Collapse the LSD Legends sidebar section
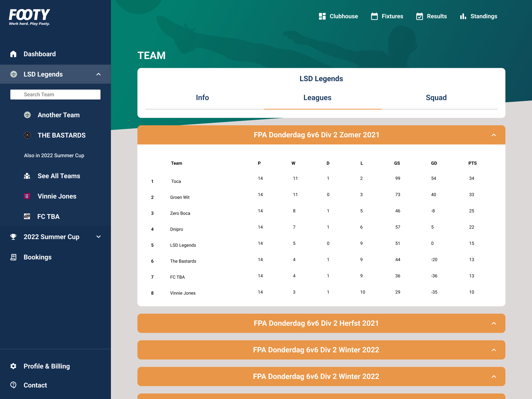Viewport: 532px width, 399px height. (x=98, y=74)
